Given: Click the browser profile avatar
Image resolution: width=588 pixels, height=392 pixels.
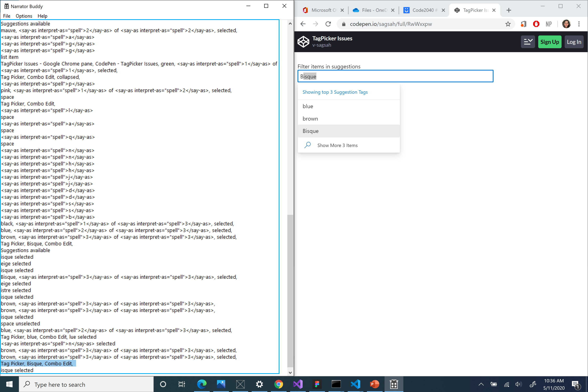Looking at the screenshot, I should click(x=566, y=24).
